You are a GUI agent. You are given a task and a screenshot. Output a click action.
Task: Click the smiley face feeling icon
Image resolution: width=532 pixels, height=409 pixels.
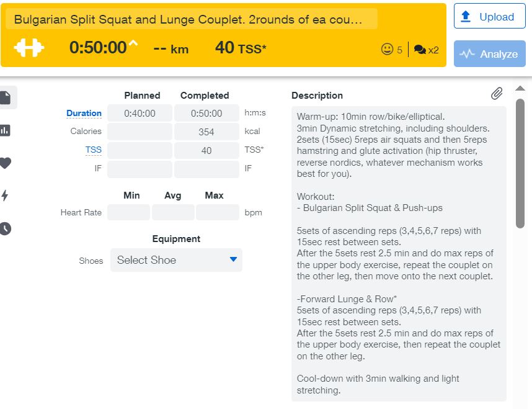point(388,50)
